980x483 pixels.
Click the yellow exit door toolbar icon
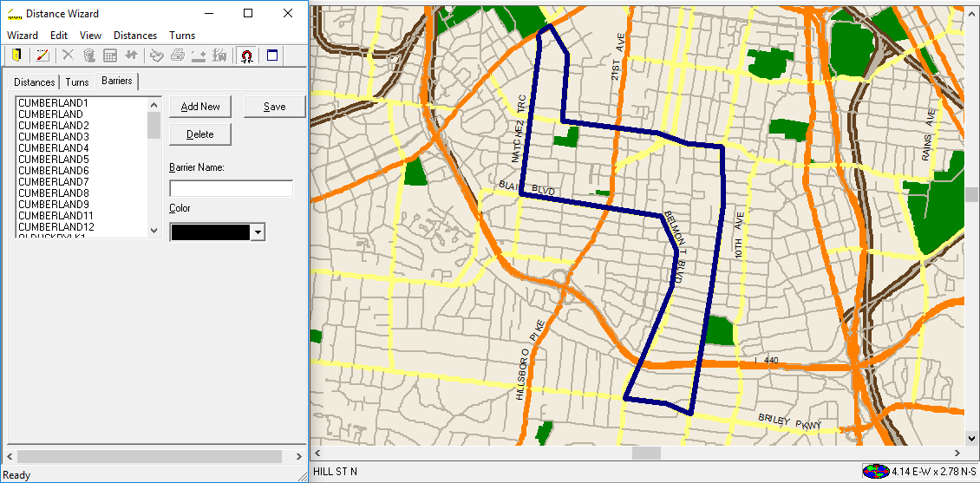click(16, 55)
